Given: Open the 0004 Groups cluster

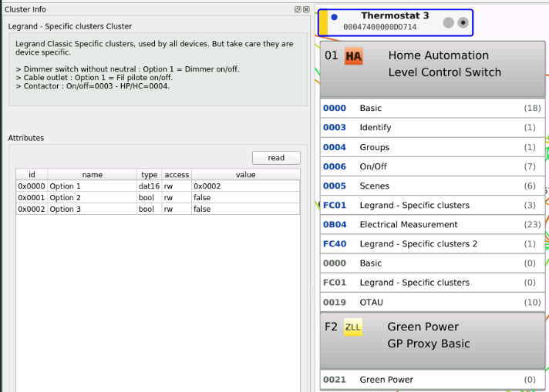Looking at the screenshot, I should [x=433, y=147].
